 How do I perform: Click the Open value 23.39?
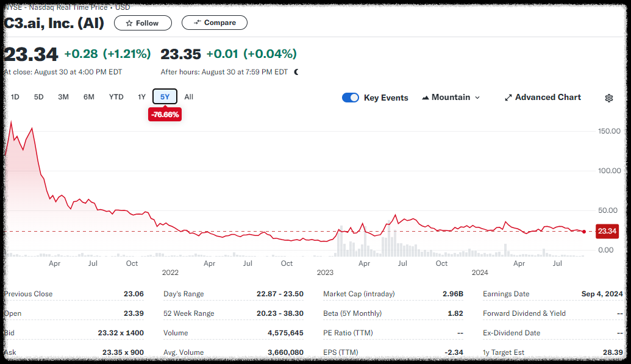coord(134,313)
